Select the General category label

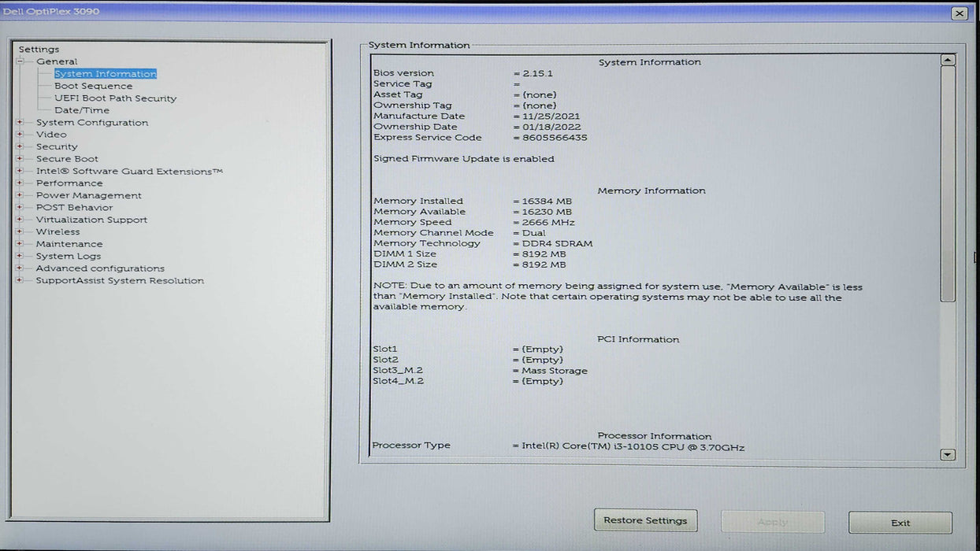click(57, 61)
